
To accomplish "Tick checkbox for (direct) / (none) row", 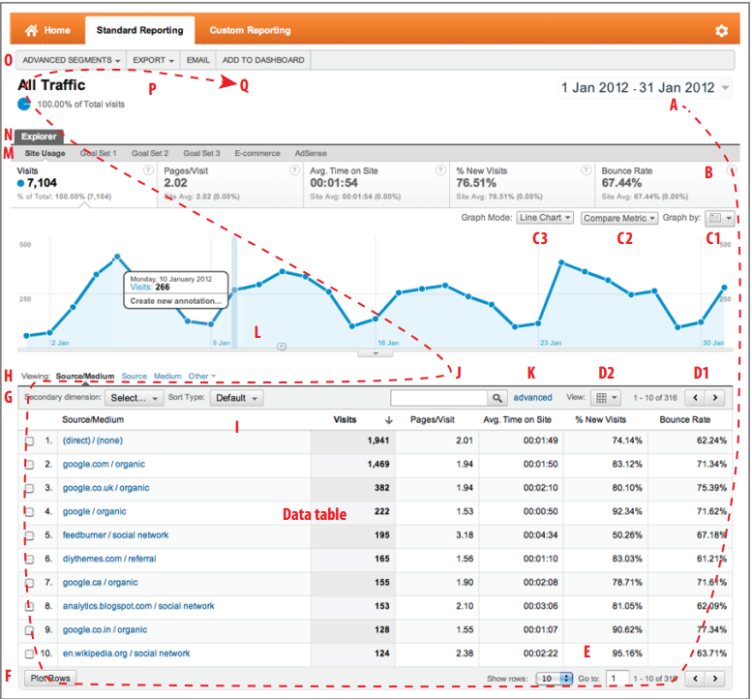I will (31, 442).
